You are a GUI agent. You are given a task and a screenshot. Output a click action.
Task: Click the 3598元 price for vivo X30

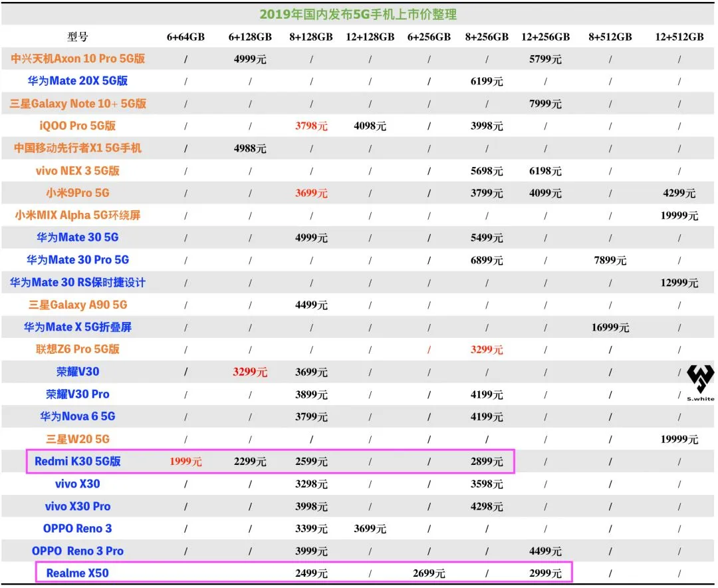(x=487, y=484)
